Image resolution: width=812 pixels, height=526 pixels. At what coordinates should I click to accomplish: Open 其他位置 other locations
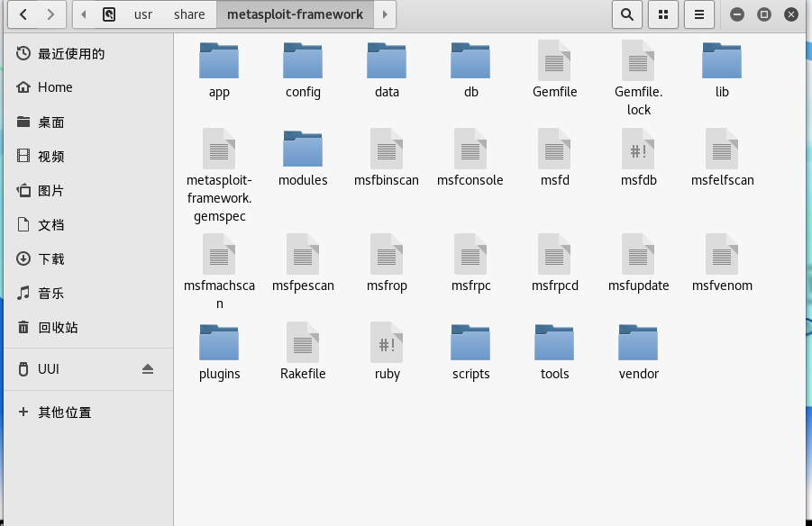pyautogui.click(x=88, y=413)
